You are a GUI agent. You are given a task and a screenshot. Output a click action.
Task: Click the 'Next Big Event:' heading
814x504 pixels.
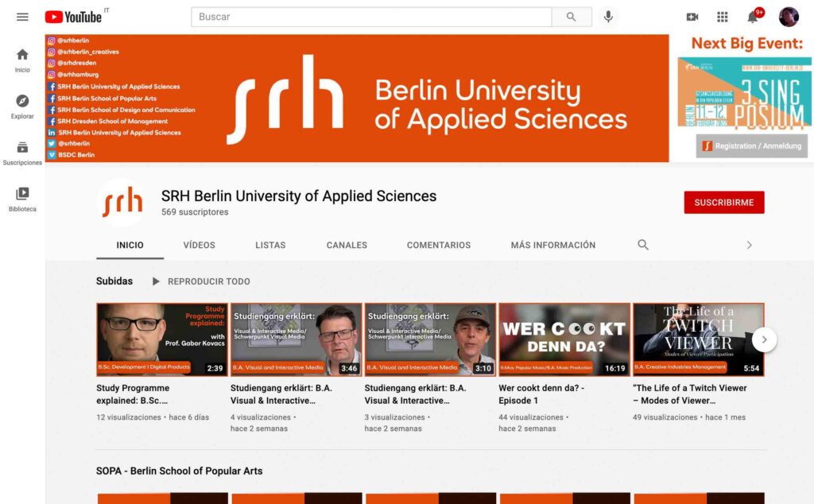[747, 44]
